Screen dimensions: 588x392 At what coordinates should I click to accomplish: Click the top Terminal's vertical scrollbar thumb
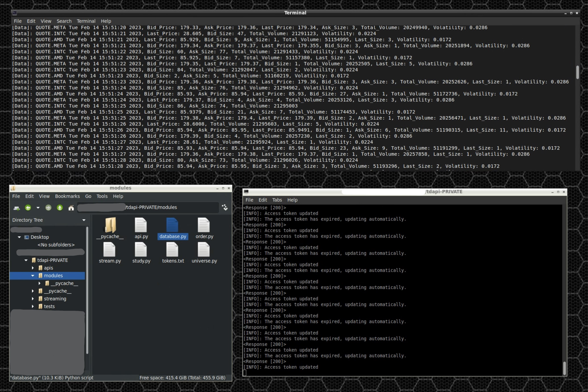pos(577,73)
